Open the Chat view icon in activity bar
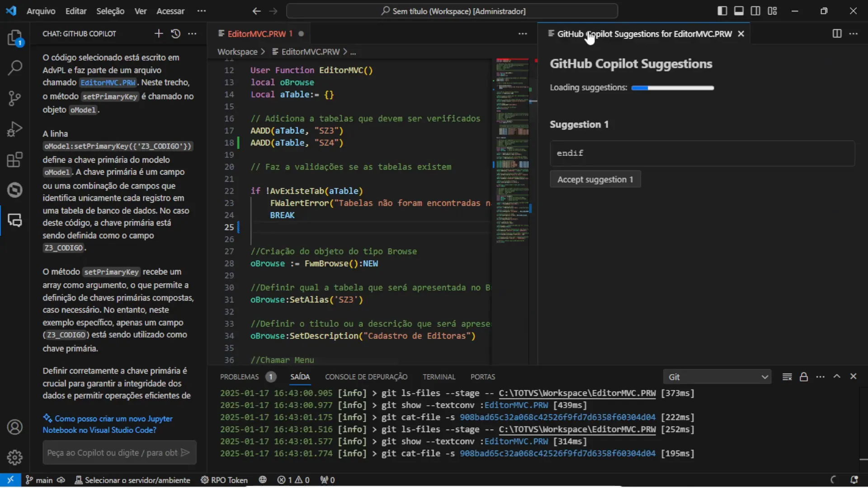Screen dimensions: 868x488 pos(15,221)
